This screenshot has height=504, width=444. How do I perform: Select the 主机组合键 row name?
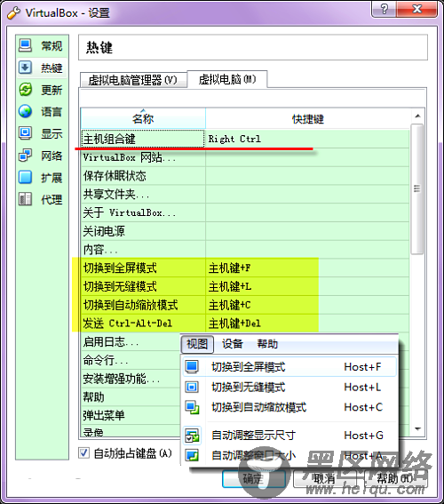pyautogui.click(x=143, y=140)
